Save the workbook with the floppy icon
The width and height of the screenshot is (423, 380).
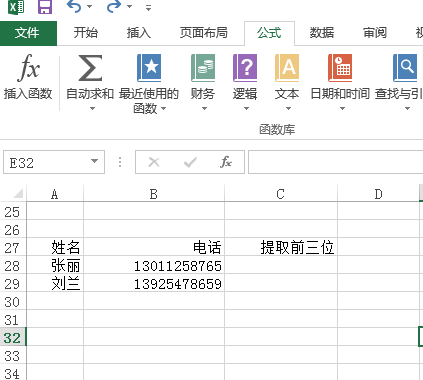(x=45, y=6)
